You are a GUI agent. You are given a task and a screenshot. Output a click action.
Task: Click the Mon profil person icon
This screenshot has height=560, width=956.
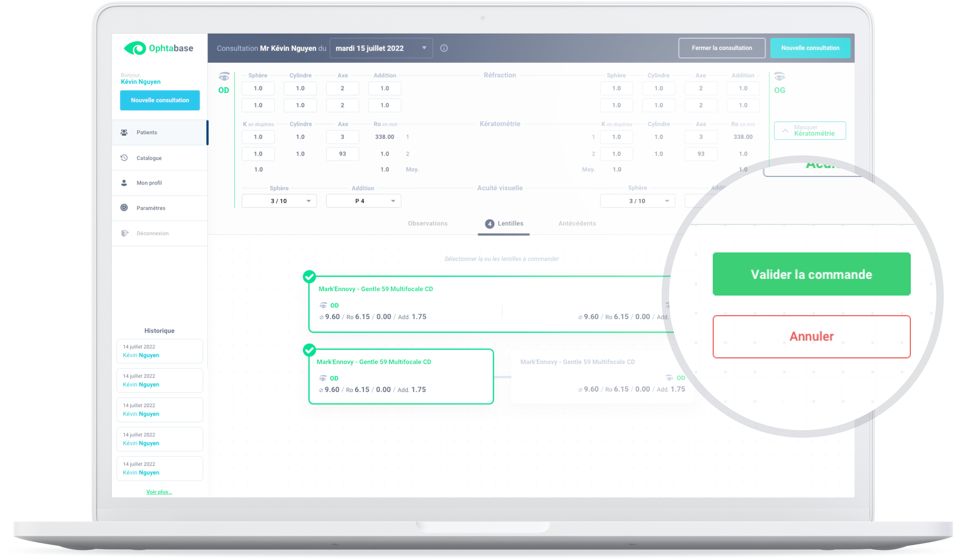point(124,183)
